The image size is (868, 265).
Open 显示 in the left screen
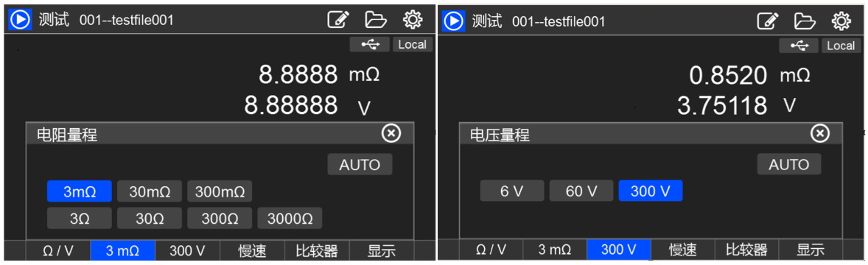coord(382,250)
